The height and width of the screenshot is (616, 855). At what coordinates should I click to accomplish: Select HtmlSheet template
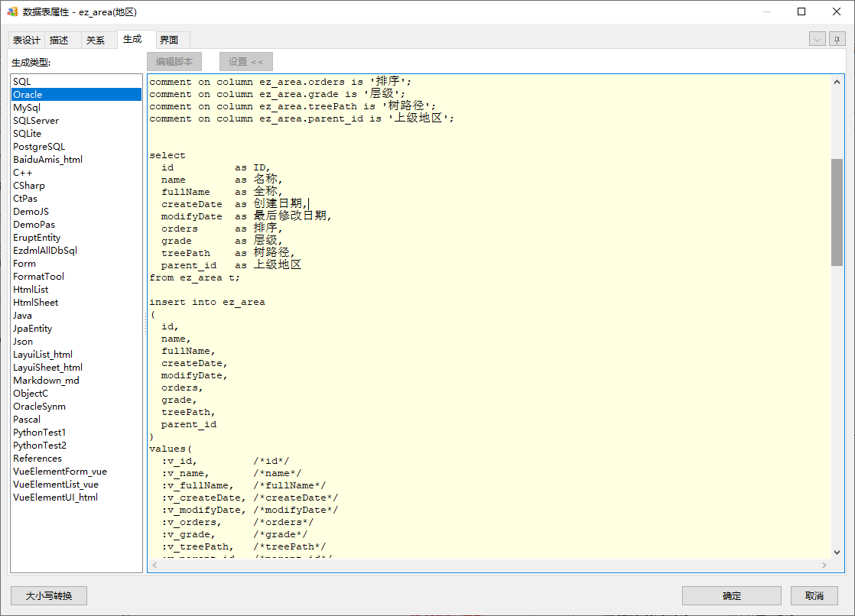[76, 303]
